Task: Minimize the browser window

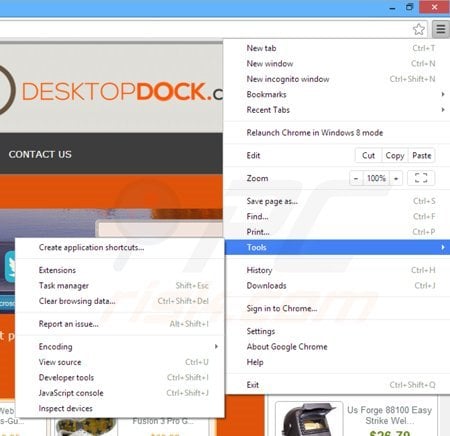Action: 392,8
